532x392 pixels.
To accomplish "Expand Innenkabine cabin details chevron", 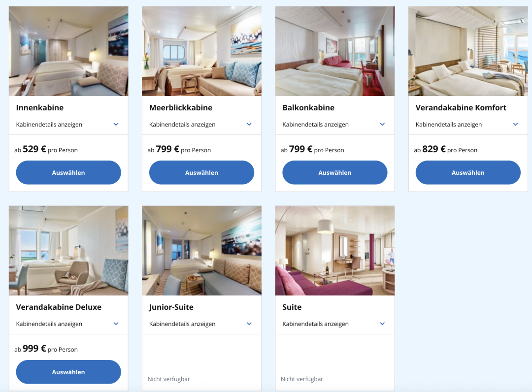I will 116,124.
